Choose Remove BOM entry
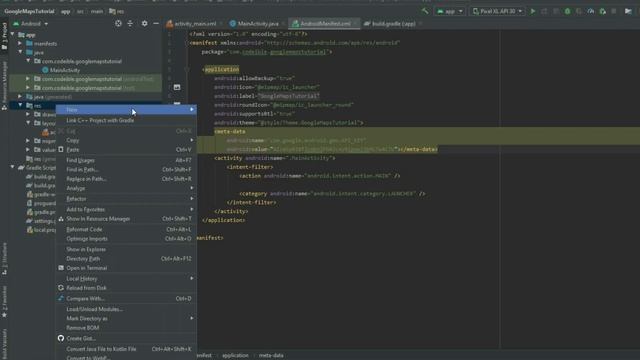This screenshot has width=640, height=360. click(126, 328)
